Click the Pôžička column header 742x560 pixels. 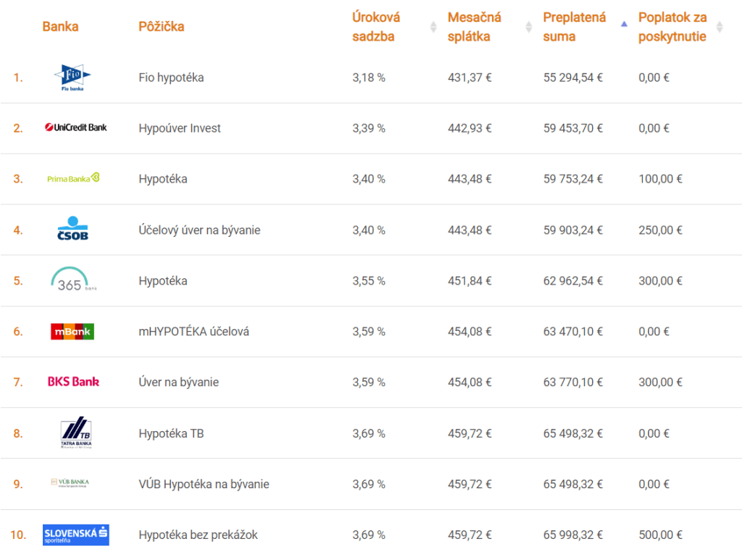tap(161, 27)
